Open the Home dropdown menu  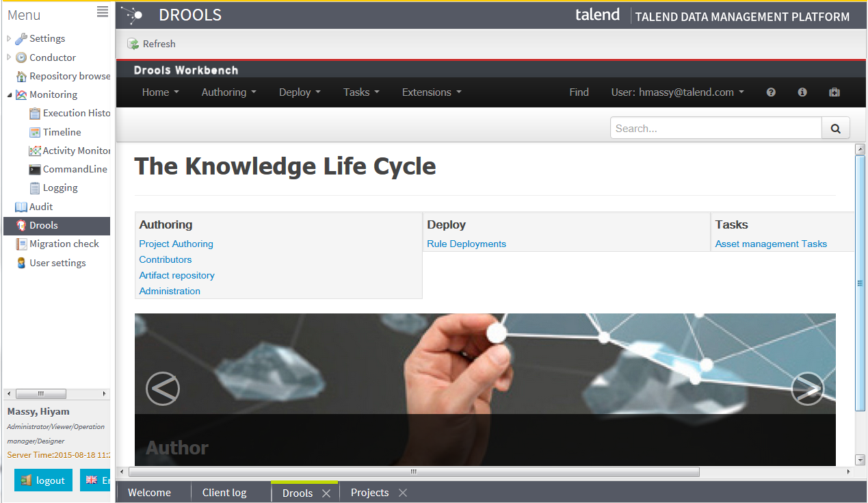tap(161, 92)
